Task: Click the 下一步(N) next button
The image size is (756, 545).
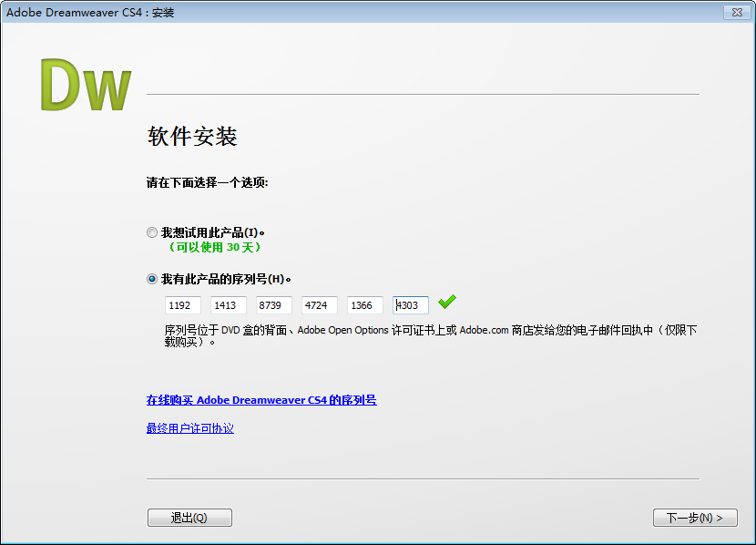Action: [x=695, y=518]
